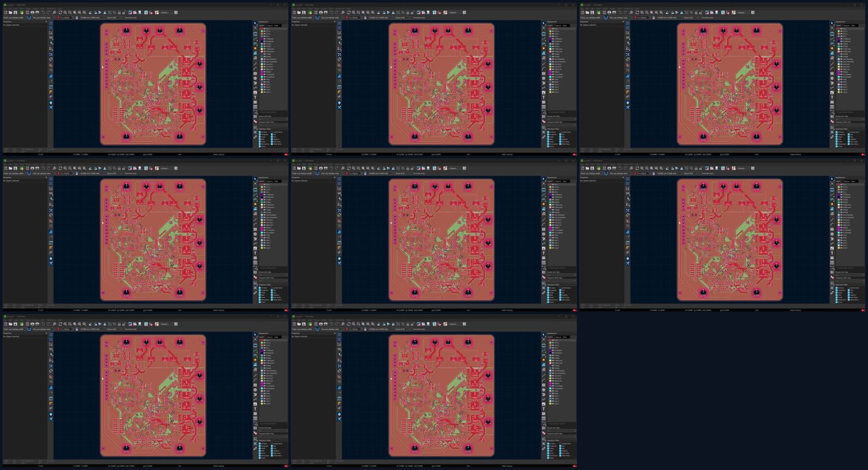Select Route Tracks tool in top-left window
The height and width of the screenshot is (470, 868).
(x=255, y=39)
